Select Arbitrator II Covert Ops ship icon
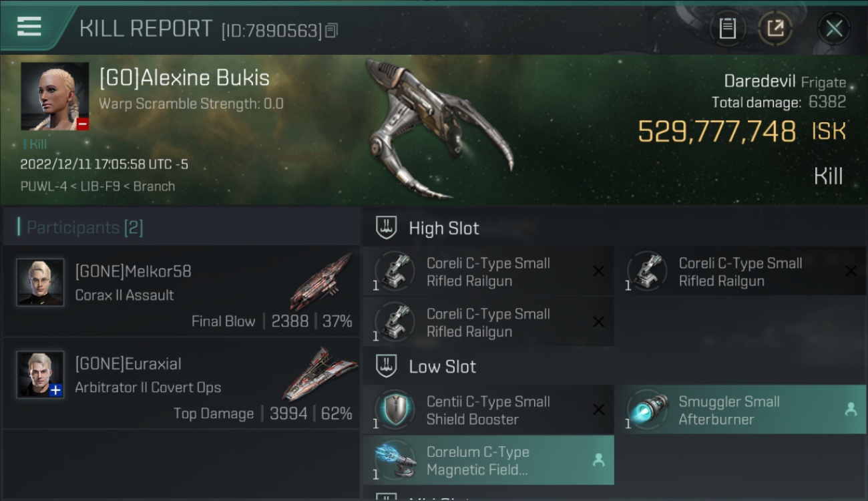868x501 pixels. (x=319, y=374)
